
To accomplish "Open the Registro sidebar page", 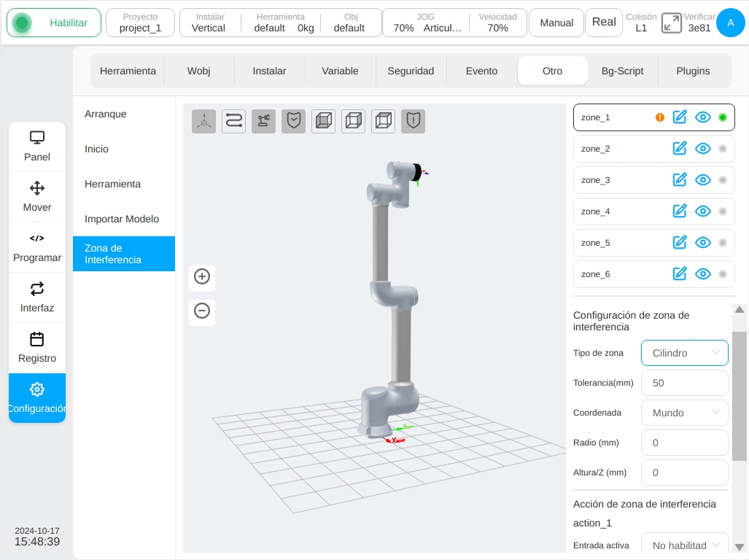I will pyautogui.click(x=37, y=348).
